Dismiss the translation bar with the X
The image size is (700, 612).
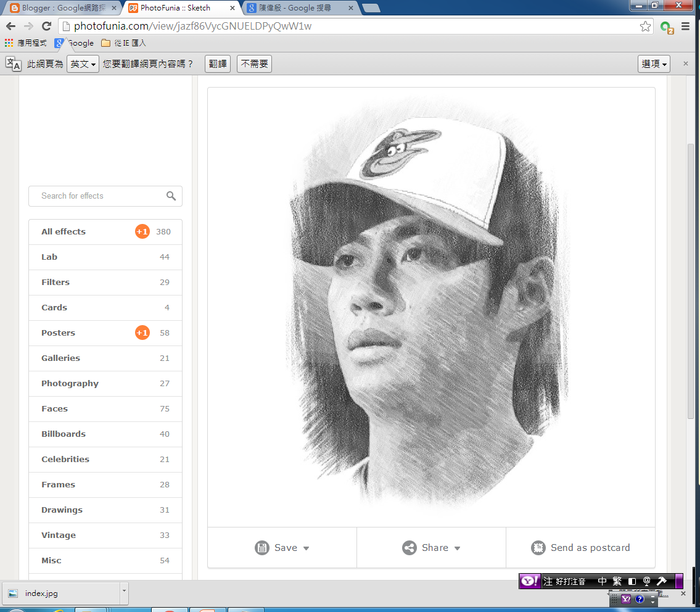click(x=686, y=64)
